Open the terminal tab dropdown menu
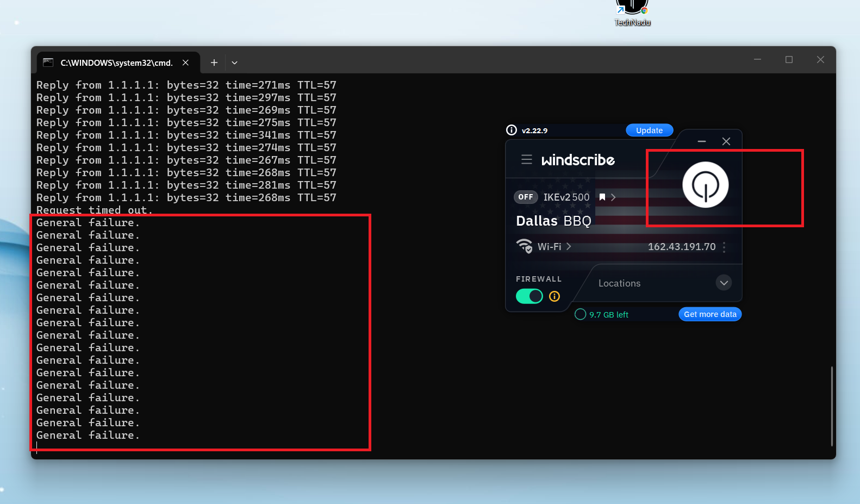 (x=234, y=63)
